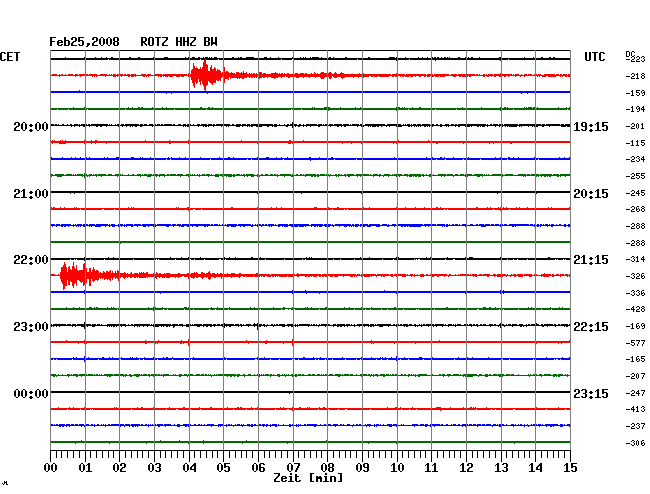Click minute axis label 03
The width and height of the screenshot is (650, 494).
click(154, 468)
